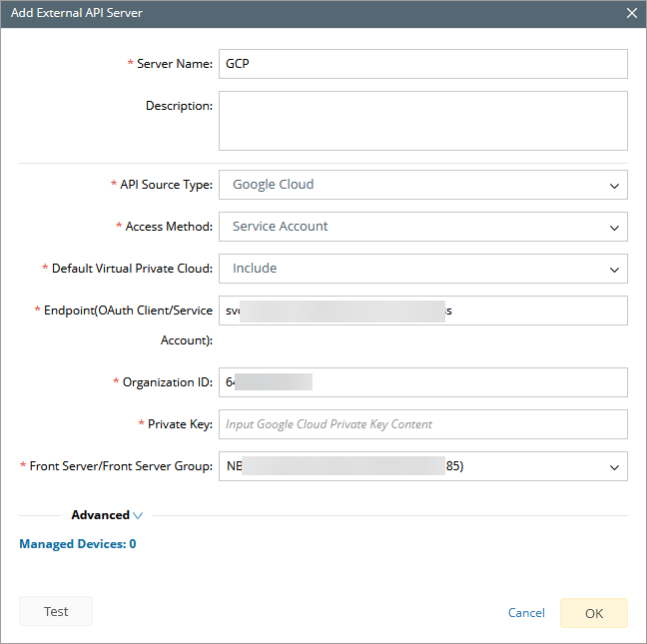This screenshot has width=647, height=644.
Task: Click the Front Server Group dropdown arrow
Action: pyautogui.click(x=613, y=466)
